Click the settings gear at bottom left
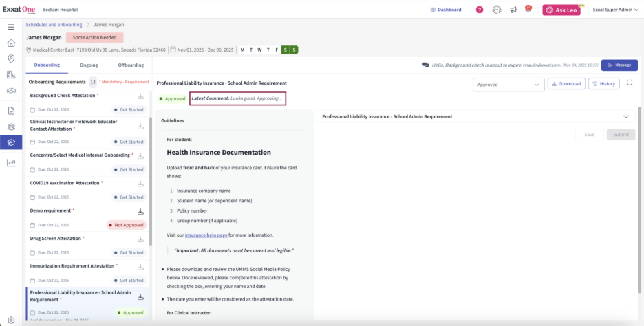644x326 pixels. 11,320
